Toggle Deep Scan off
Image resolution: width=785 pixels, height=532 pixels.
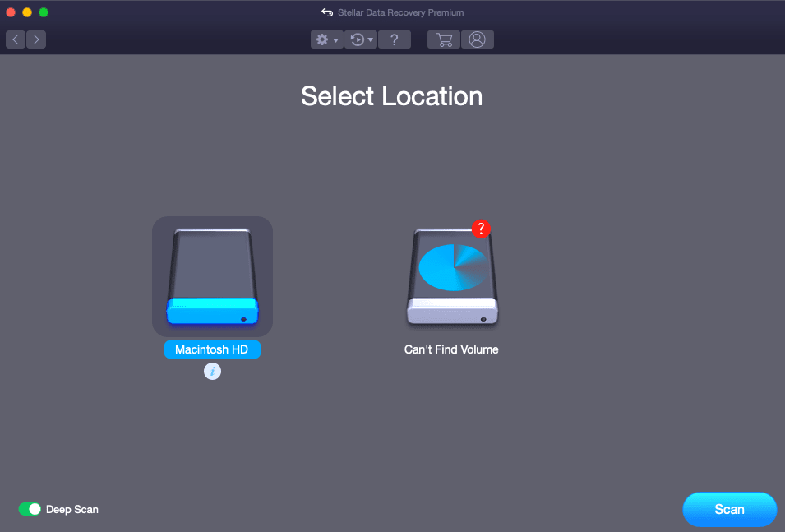(30, 509)
